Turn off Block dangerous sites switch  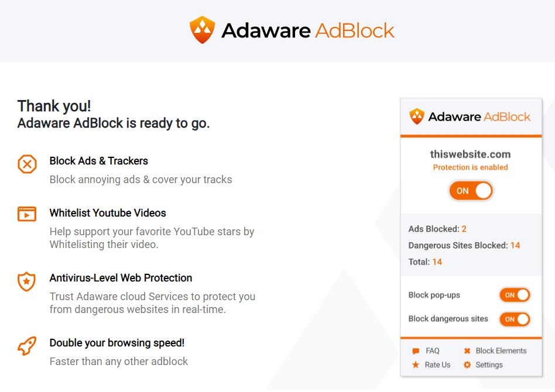click(x=515, y=319)
